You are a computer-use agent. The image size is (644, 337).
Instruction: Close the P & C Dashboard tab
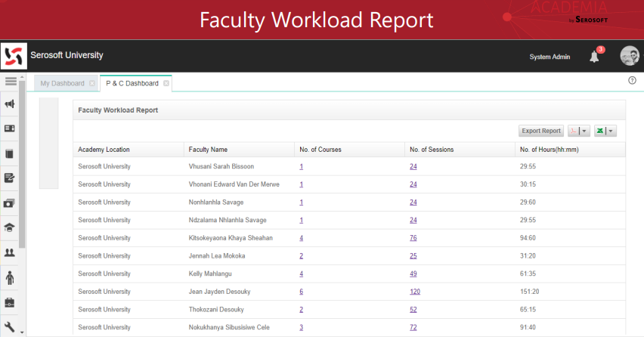click(x=166, y=83)
